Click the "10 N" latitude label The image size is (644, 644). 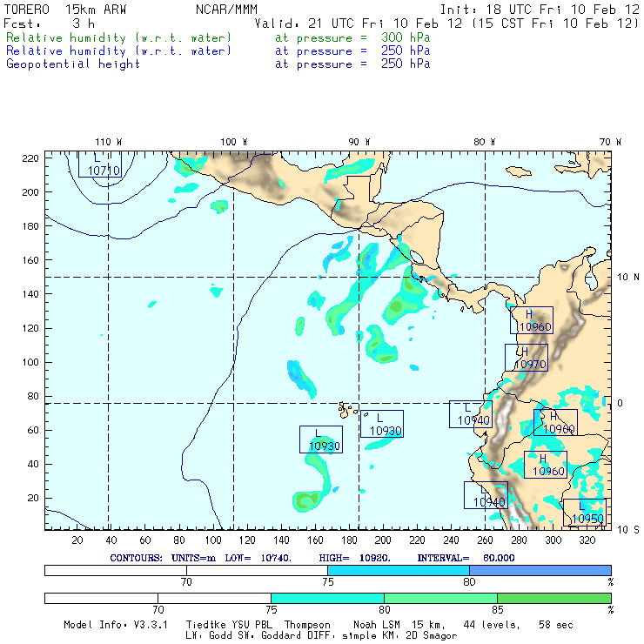pos(628,278)
